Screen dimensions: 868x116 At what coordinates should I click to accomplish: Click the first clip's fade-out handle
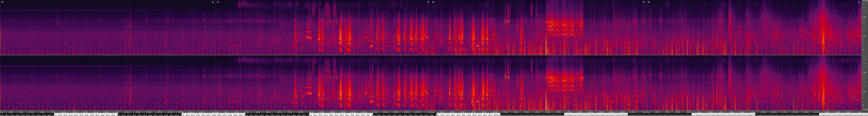pyautogui.click(x=213, y=2)
